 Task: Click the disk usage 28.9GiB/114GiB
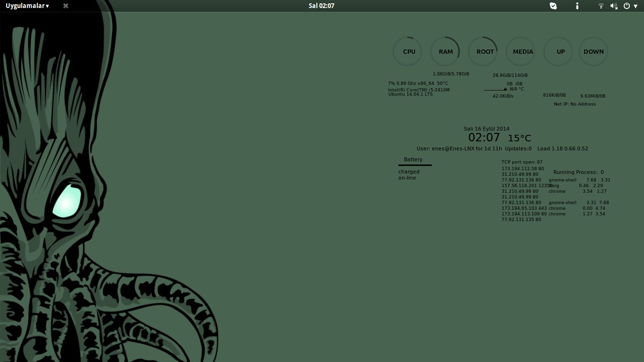click(510, 75)
